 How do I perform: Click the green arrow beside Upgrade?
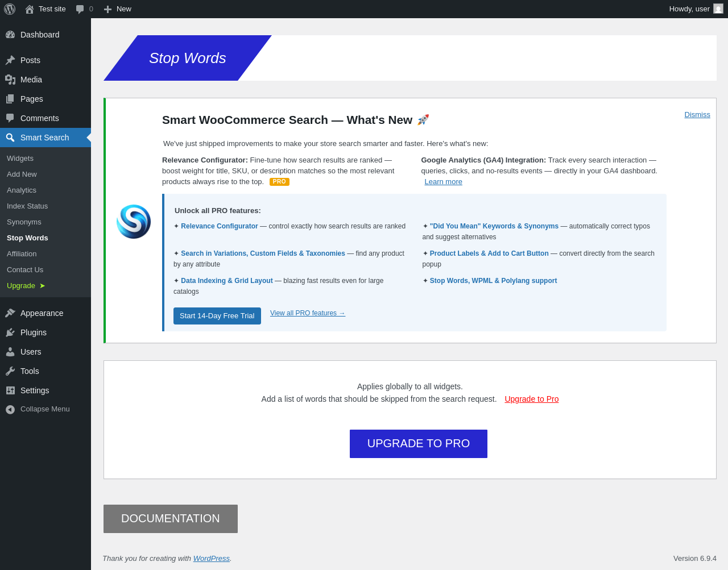click(42, 286)
